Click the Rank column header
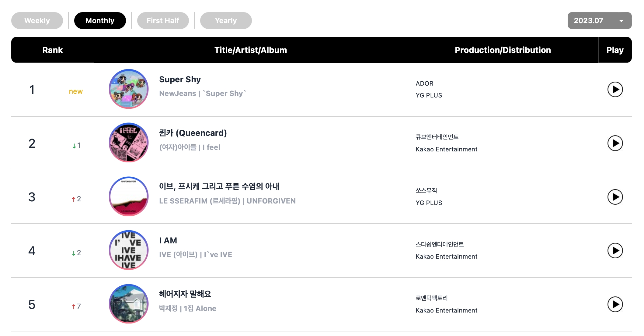Image resolution: width=644 pixels, height=336 pixels. point(52,50)
